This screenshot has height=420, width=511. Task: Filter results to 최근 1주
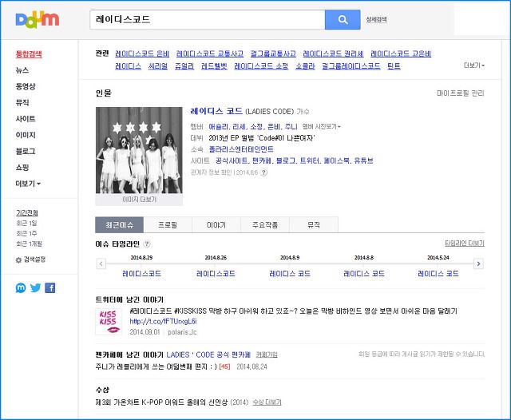(26, 233)
